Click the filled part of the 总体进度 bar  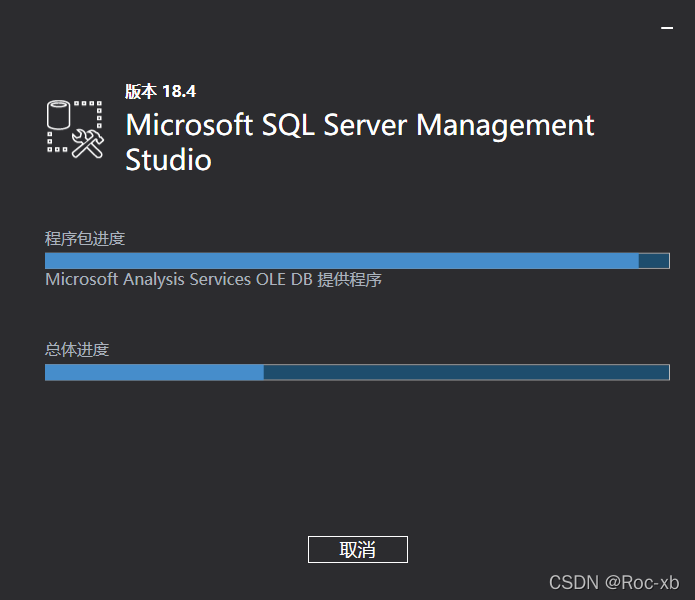tap(154, 372)
